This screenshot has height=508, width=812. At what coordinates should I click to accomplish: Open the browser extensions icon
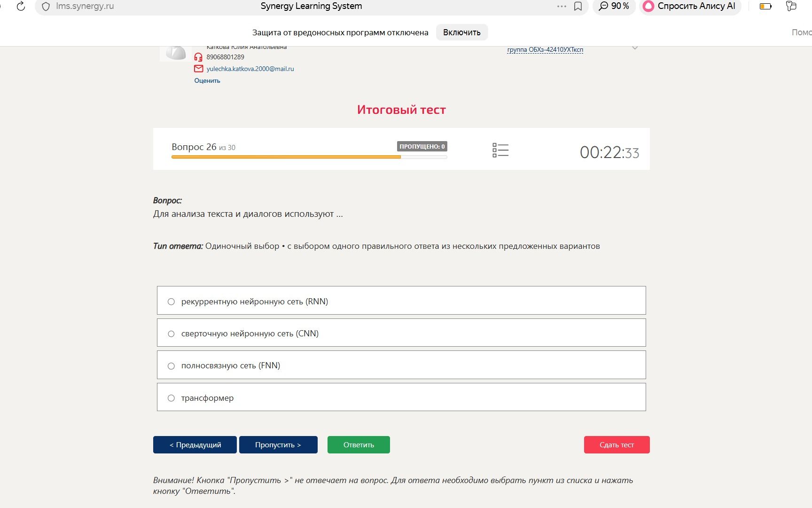click(791, 6)
